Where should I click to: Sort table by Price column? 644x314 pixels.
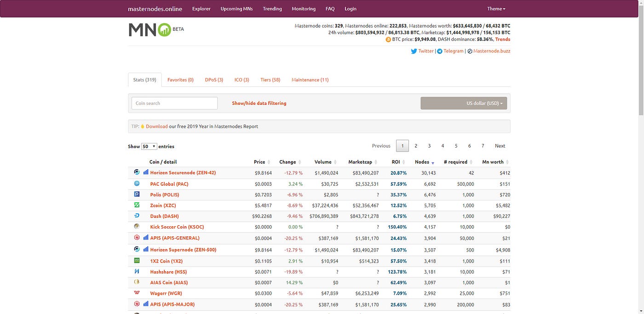(261, 162)
